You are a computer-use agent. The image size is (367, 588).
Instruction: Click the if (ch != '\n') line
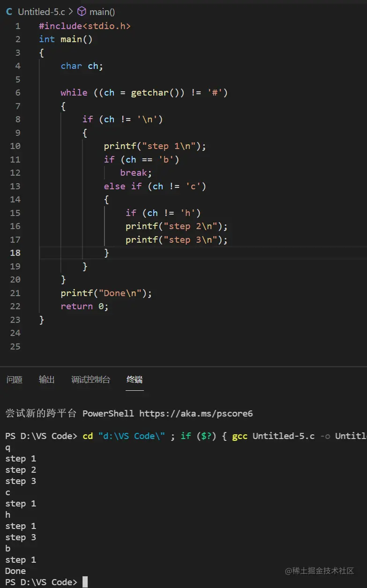pos(123,119)
